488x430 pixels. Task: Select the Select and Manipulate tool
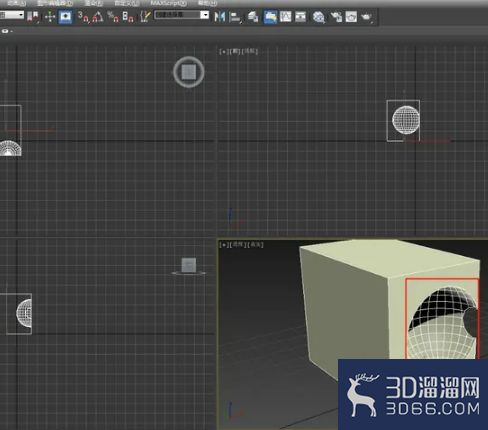tap(50, 16)
